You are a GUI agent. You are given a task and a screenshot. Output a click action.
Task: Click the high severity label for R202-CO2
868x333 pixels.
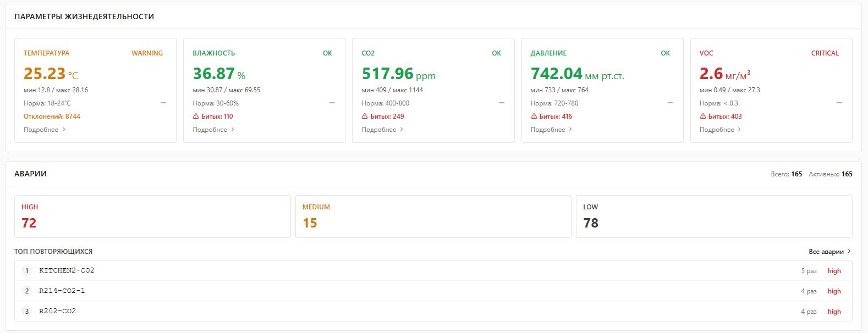click(834, 312)
